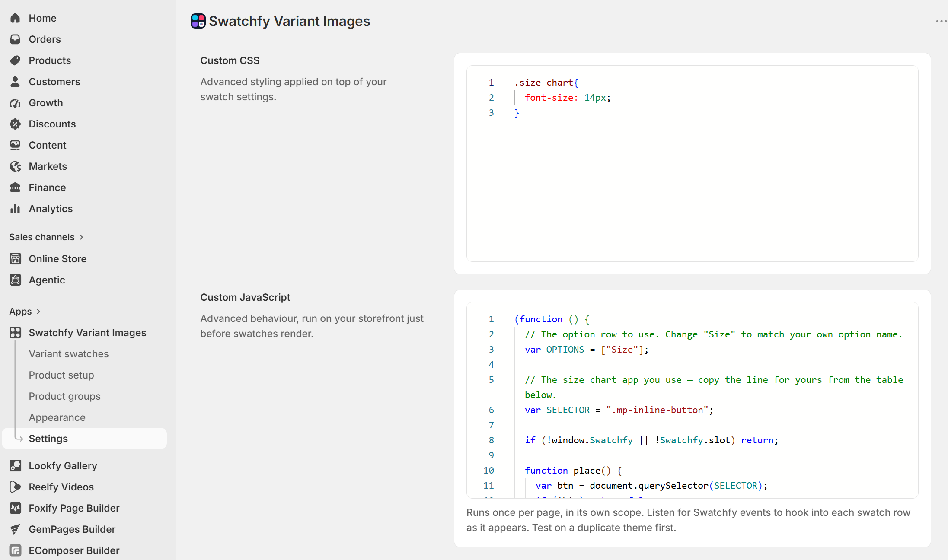Open Variant swatches subpage

(x=69, y=354)
